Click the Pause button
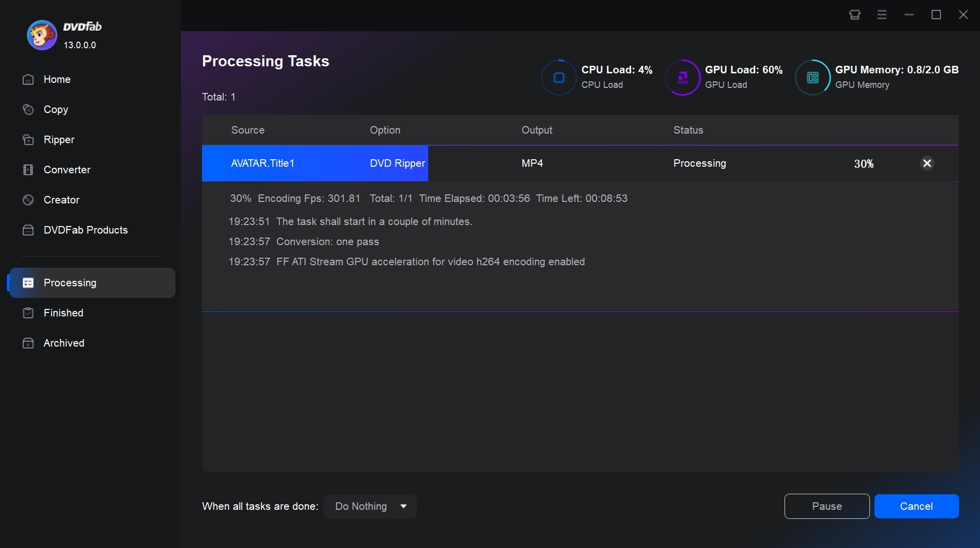 point(827,506)
